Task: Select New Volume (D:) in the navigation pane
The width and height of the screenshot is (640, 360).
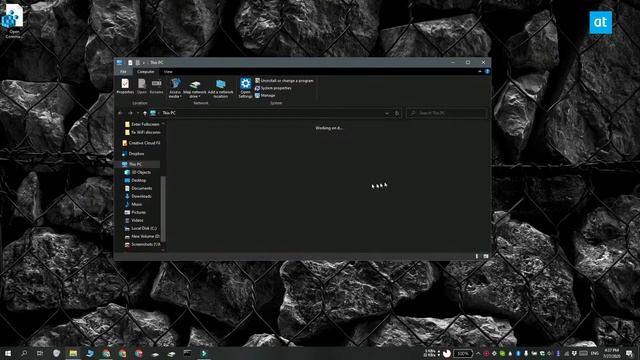Action: point(142,236)
